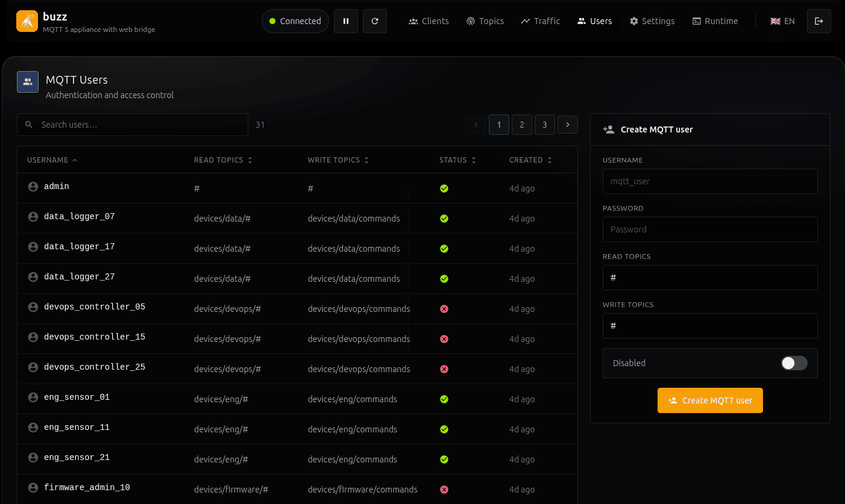Focus the Write Topics input field

coord(710,326)
